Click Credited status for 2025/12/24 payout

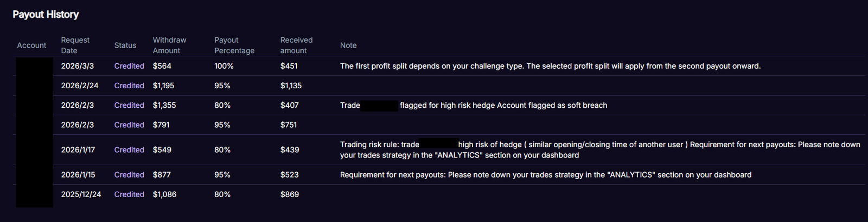click(x=129, y=194)
